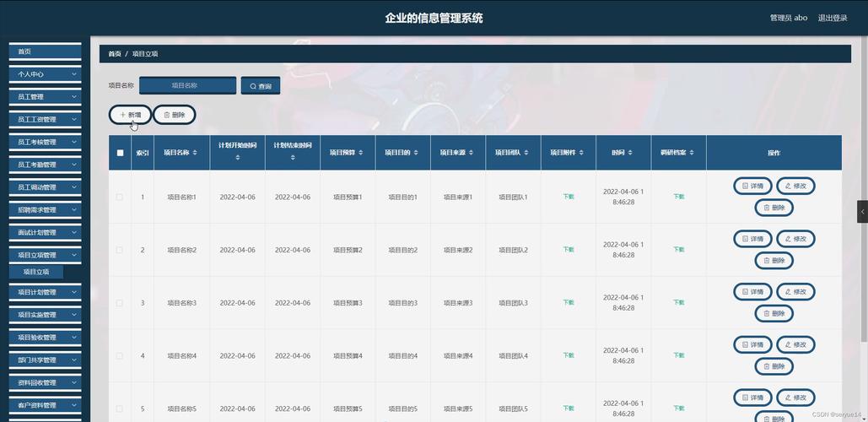
Task: Toggle the select-all checkbox in table header
Action: [120, 153]
